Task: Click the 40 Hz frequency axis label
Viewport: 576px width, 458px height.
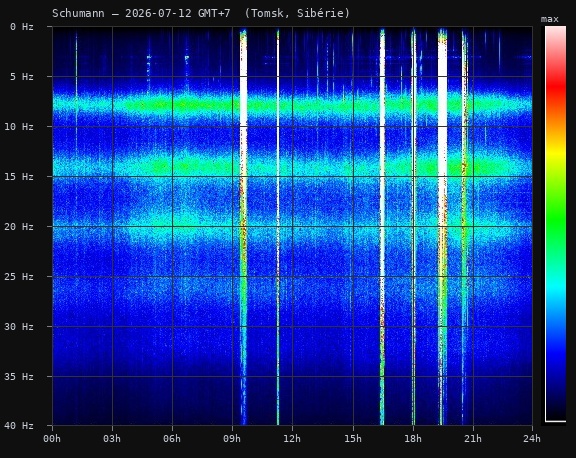Action: tap(19, 426)
